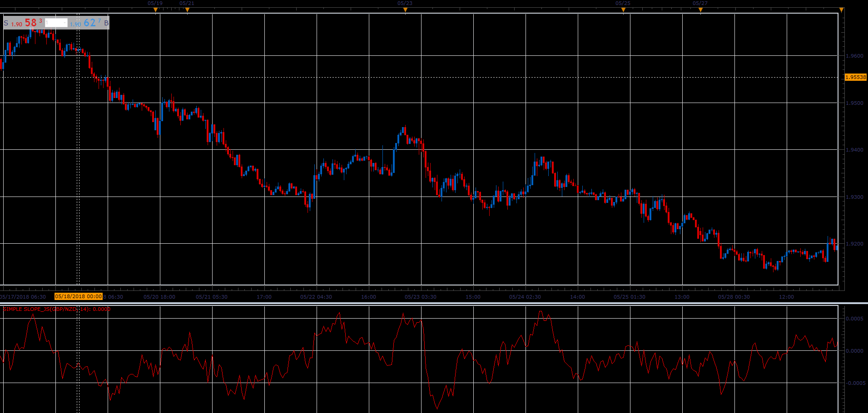The width and height of the screenshot is (868, 413).
Task: Click the 1.9600 price axis label
Action: (x=854, y=56)
